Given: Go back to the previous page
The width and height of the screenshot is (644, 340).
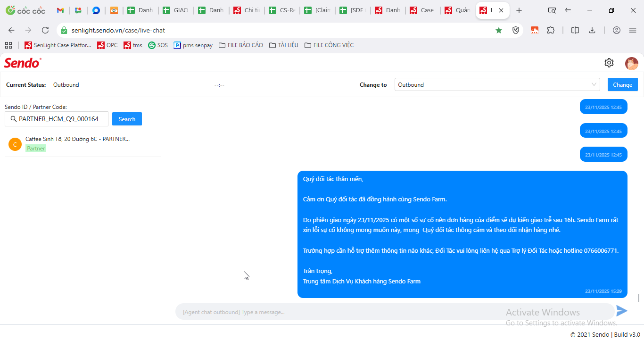Looking at the screenshot, I should tap(11, 30).
